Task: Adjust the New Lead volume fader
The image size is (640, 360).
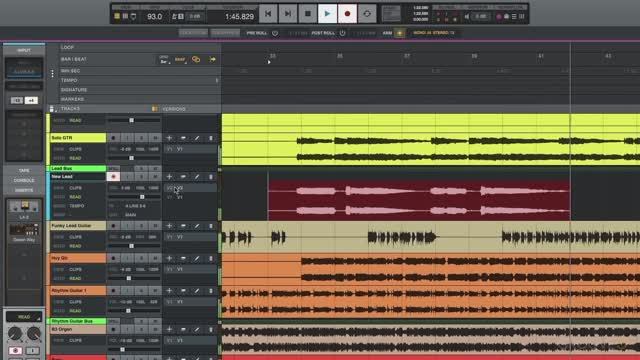Action: [x=142, y=197]
